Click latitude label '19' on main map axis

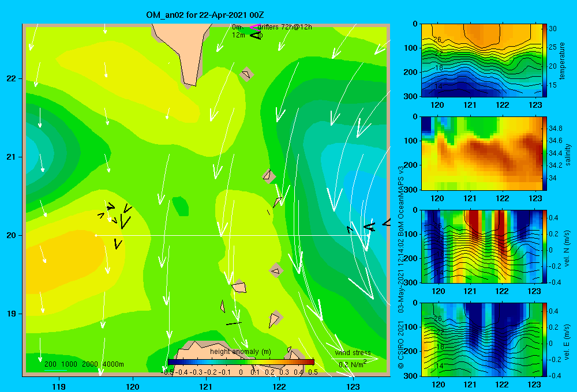click(11, 314)
